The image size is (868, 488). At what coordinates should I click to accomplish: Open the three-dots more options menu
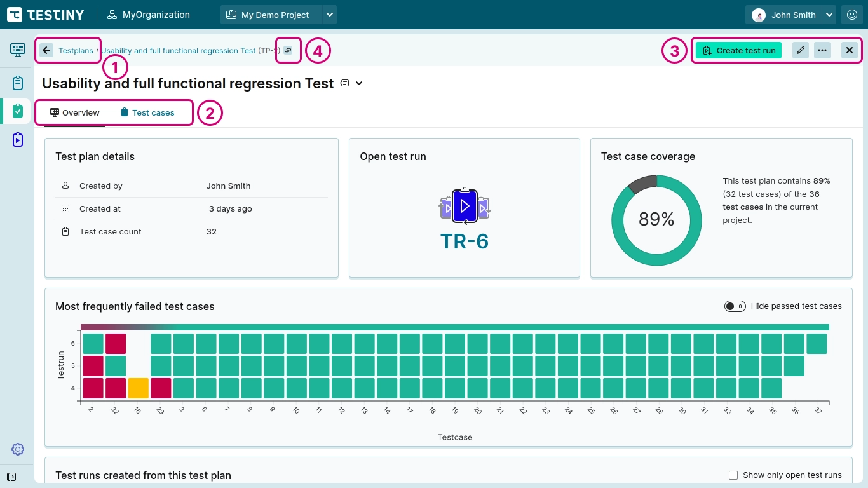[x=822, y=50]
